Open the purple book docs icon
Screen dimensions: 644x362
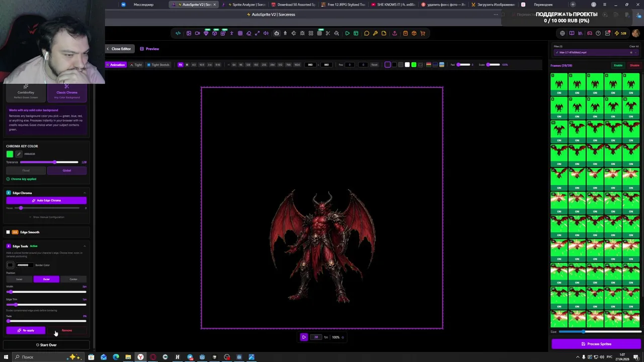coord(572,33)
